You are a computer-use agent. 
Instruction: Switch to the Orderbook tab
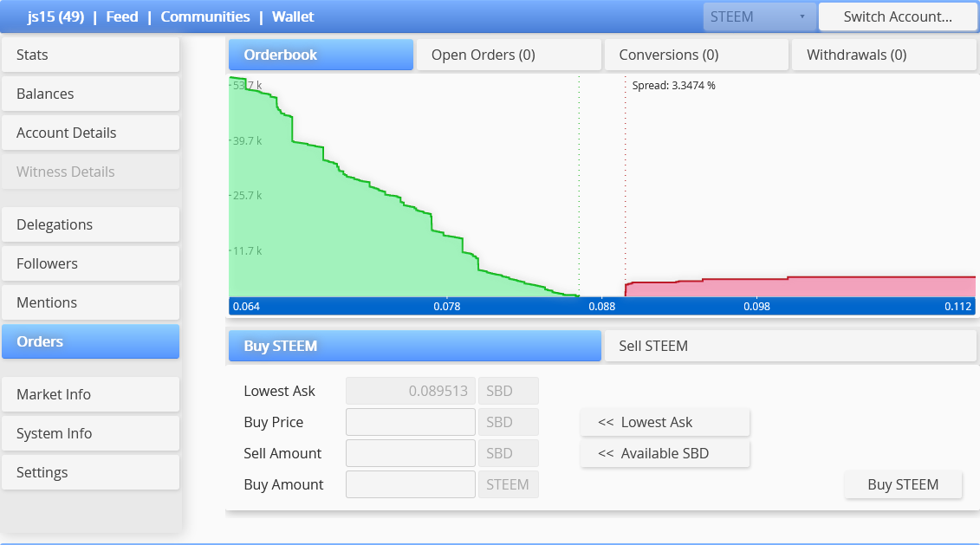pyautogui.click(x=321, y=55)
